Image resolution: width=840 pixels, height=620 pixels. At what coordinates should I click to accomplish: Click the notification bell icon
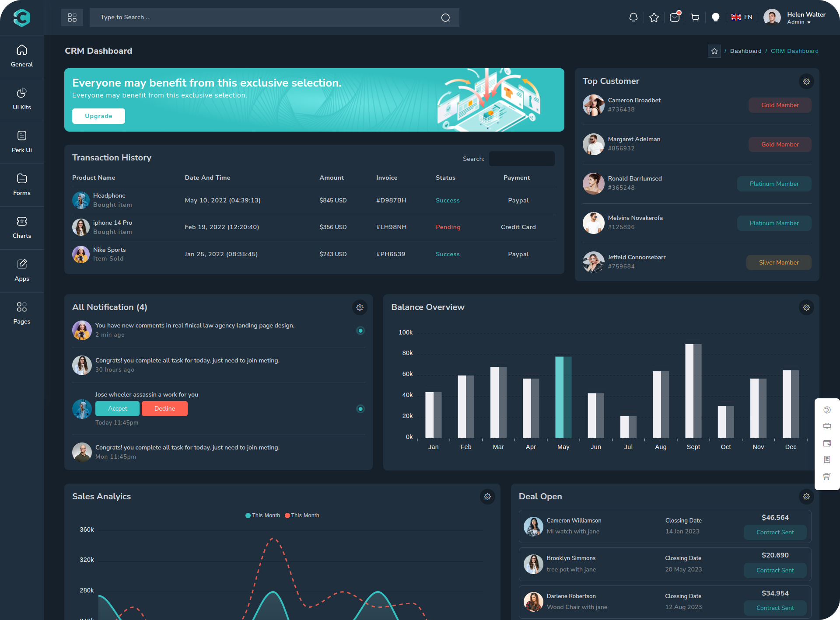click(633, 17)
